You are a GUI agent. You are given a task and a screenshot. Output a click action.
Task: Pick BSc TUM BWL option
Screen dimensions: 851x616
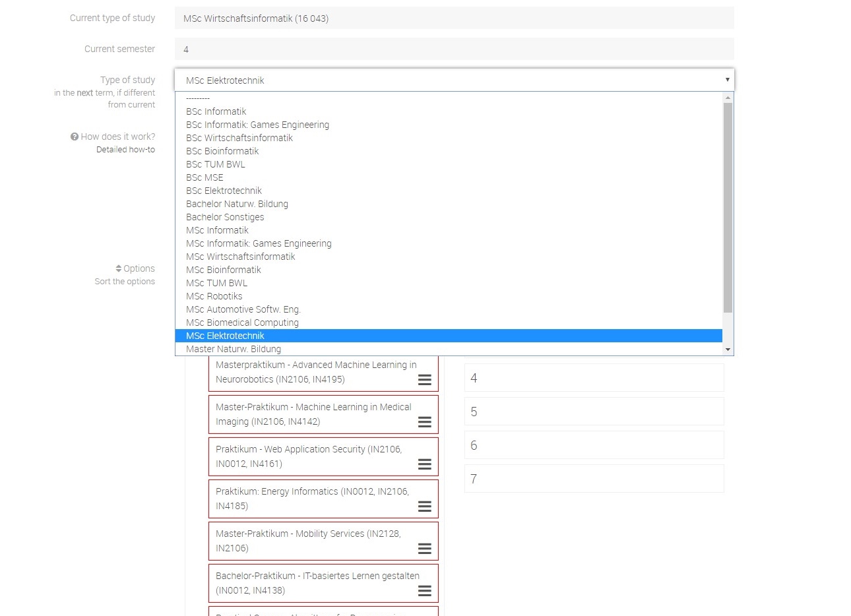(449, 164)
